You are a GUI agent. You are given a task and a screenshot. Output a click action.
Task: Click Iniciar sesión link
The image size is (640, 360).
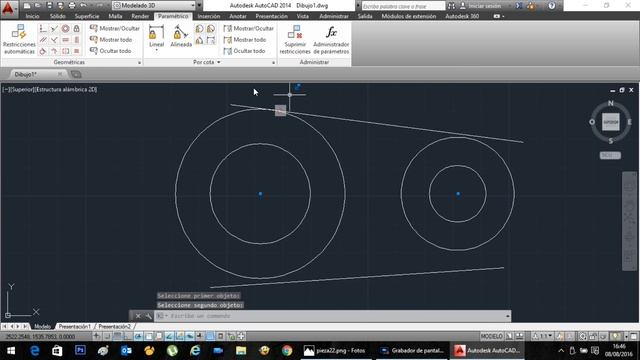pyautogui.click(x=485, y=6)
